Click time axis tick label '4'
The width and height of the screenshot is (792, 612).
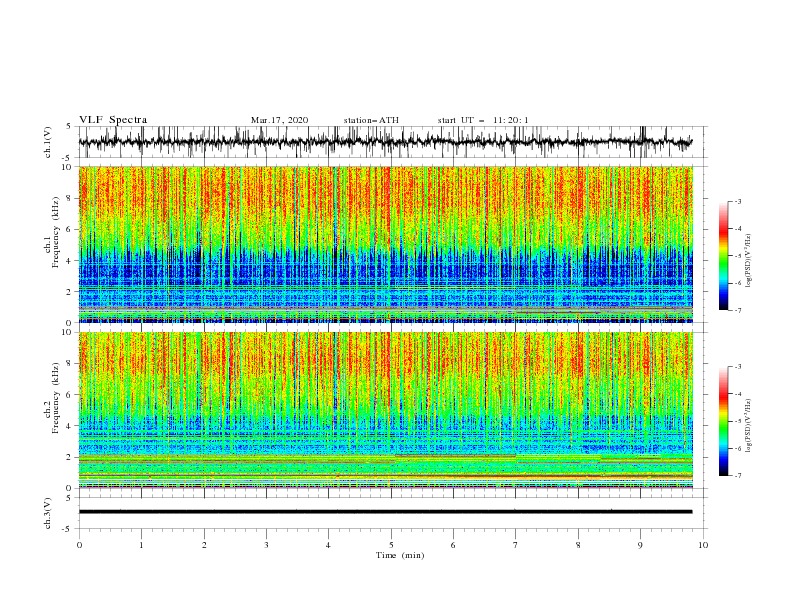(x=328, y=545)
